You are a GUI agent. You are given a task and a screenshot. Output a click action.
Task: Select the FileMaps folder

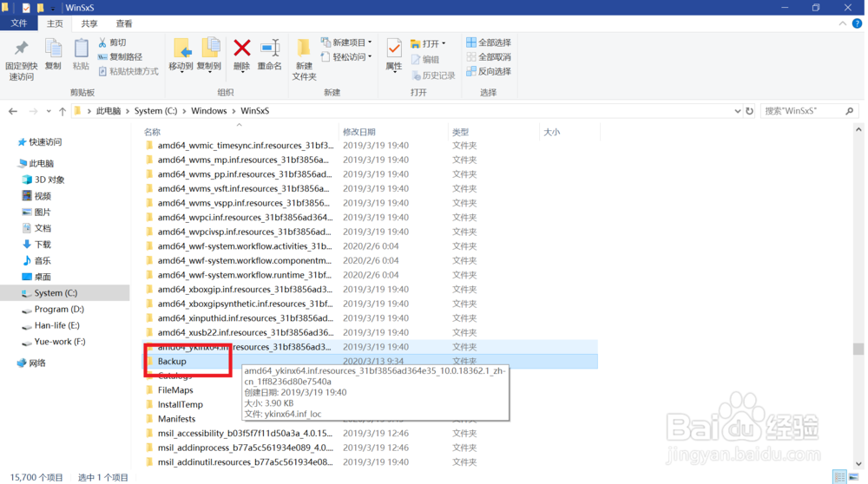pos(175,390)
